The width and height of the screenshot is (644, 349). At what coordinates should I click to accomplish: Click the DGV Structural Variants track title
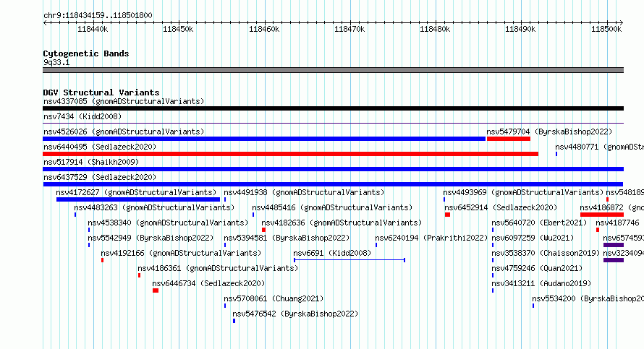[101, 92]
